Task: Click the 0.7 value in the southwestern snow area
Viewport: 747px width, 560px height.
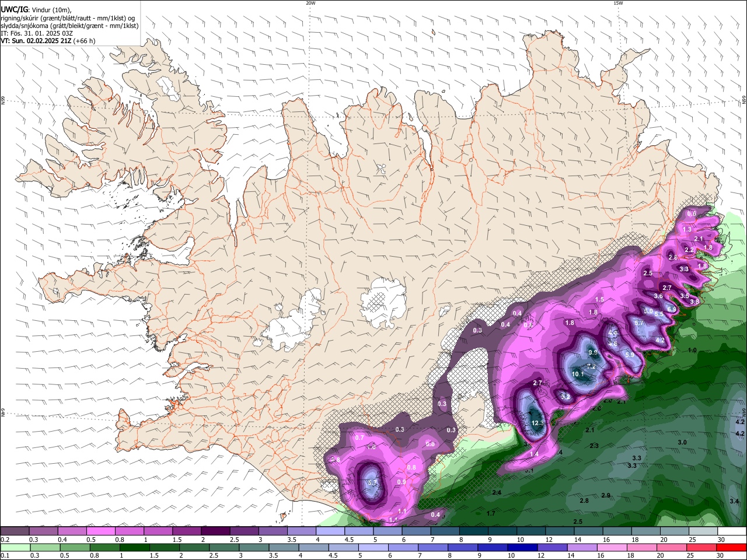Action: pos(359,437)
